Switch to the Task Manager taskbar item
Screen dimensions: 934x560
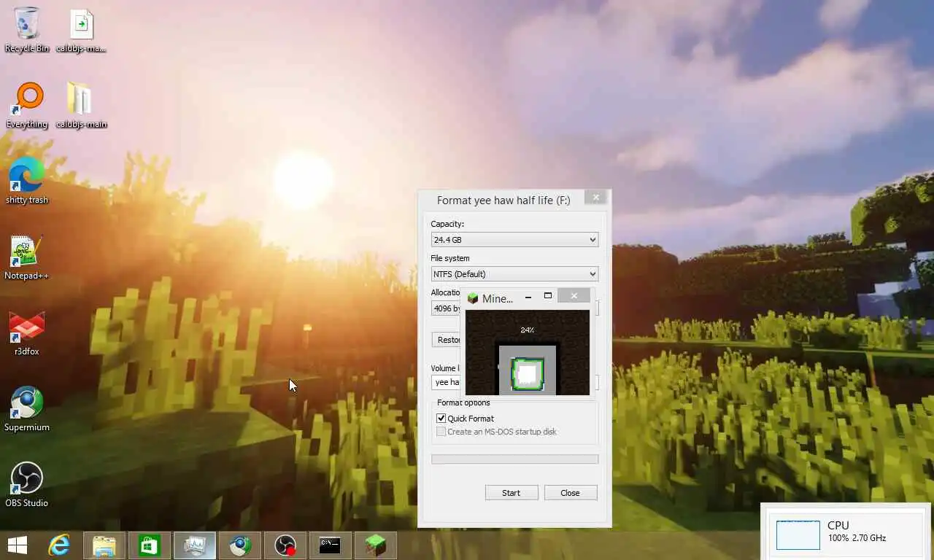195,545
